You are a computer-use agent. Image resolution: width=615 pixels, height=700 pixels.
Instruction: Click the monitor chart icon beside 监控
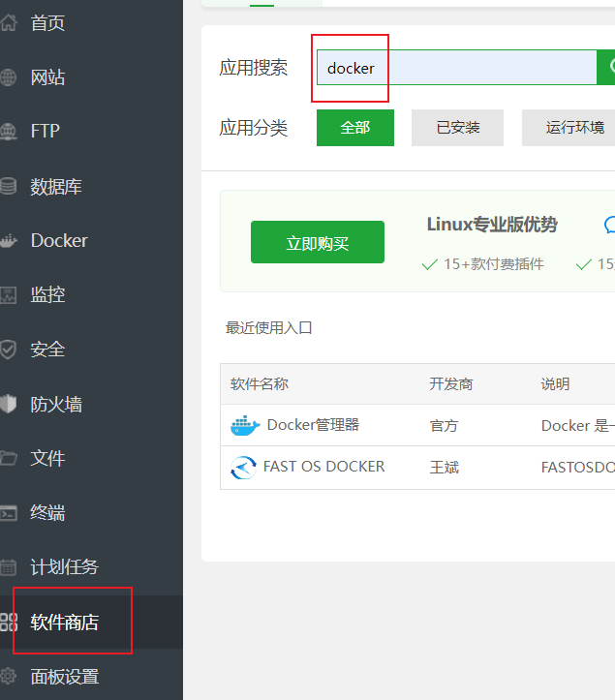[x=8, y=295]
